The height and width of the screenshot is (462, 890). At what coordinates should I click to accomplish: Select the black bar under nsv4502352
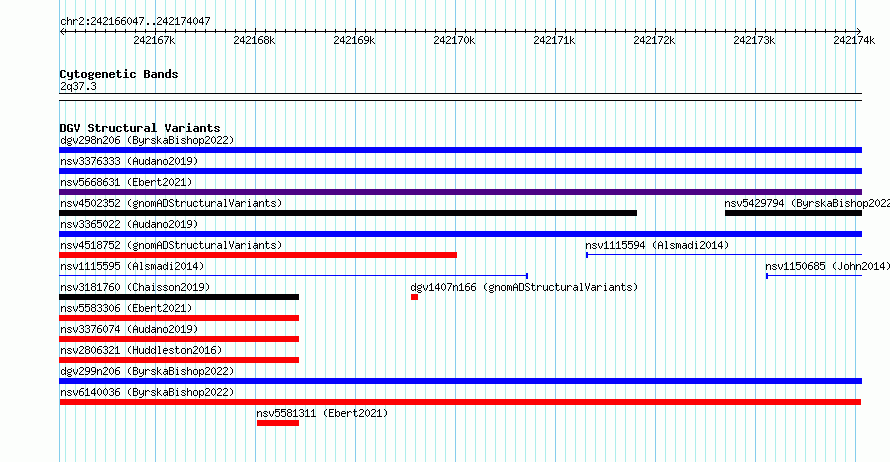348,213
